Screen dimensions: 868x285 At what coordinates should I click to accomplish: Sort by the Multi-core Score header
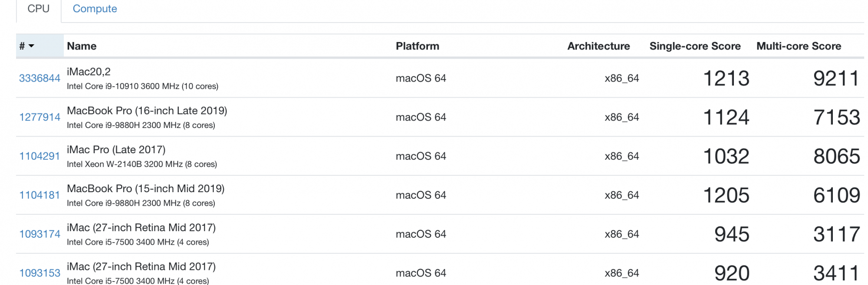click(x=798, y=46)
